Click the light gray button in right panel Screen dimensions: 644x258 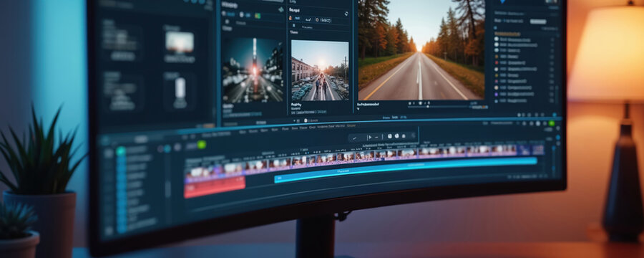tap(537, 21)
